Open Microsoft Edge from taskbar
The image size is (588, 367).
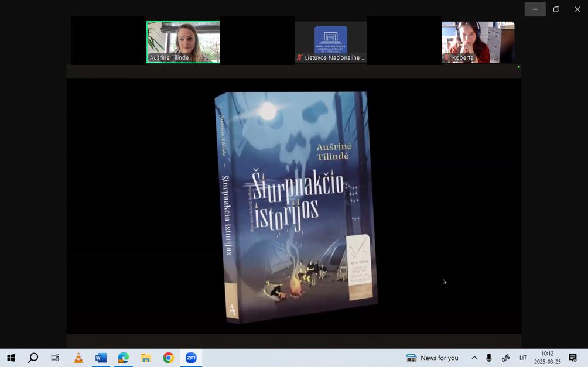124,358
